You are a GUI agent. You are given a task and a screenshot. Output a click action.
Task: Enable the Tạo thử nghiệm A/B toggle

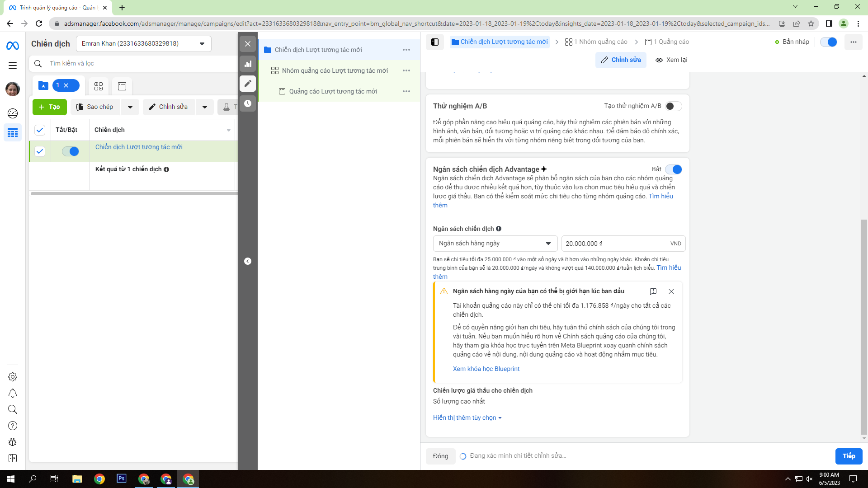673,106
